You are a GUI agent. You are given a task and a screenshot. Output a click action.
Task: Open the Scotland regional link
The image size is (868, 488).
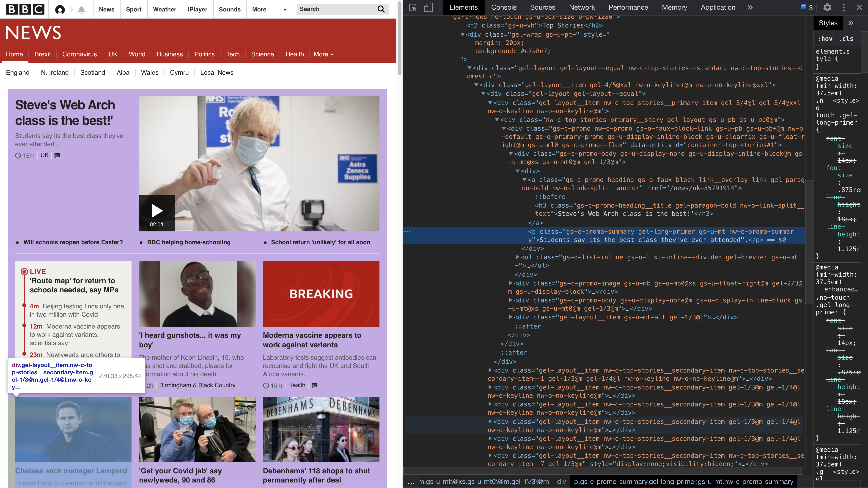point(93,72)
